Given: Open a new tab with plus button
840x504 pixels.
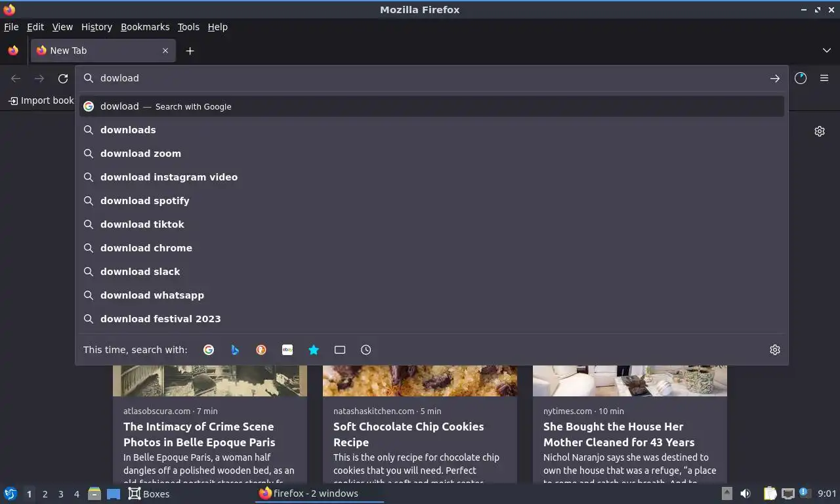Looking at the screenshot, I should pos(190,51).
